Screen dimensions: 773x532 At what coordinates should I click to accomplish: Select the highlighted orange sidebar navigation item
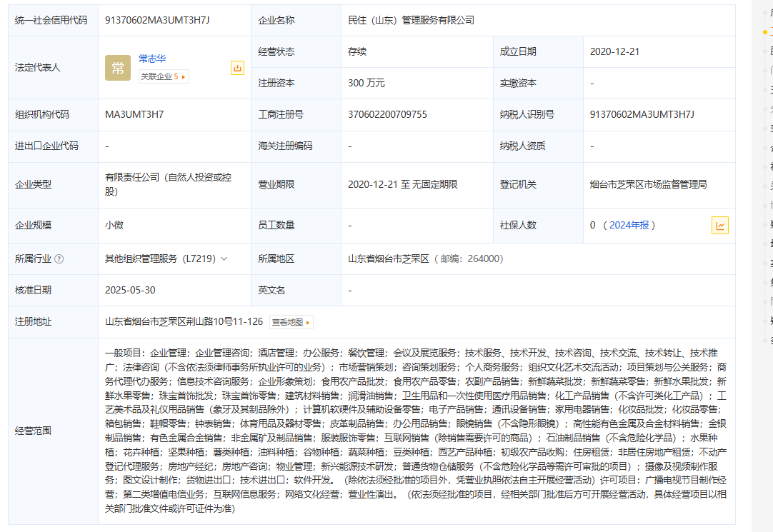[769, 32]
